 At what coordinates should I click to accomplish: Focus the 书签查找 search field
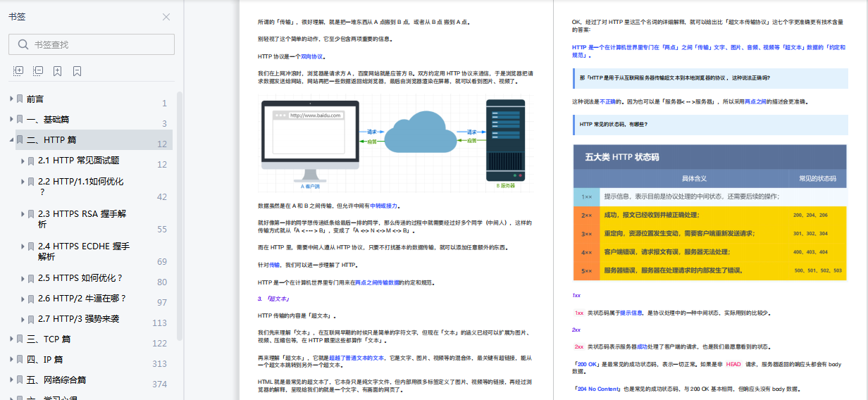click(92, 44)
